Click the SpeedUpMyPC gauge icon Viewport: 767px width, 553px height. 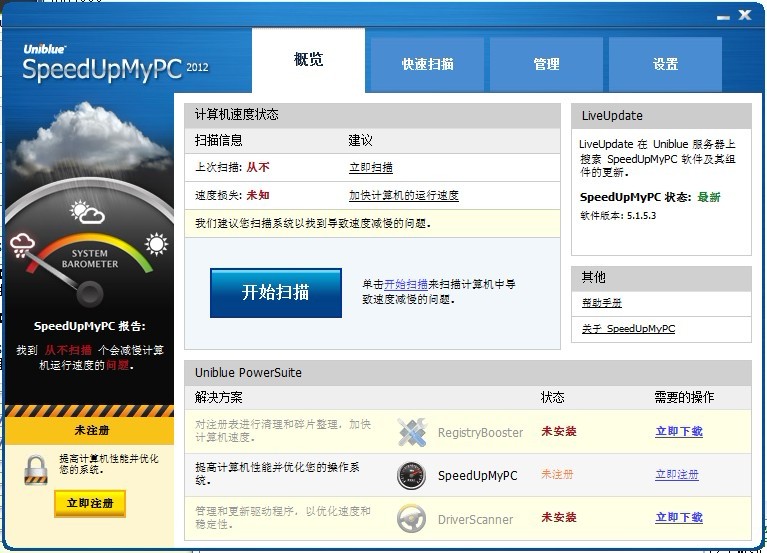coord(412,475)
